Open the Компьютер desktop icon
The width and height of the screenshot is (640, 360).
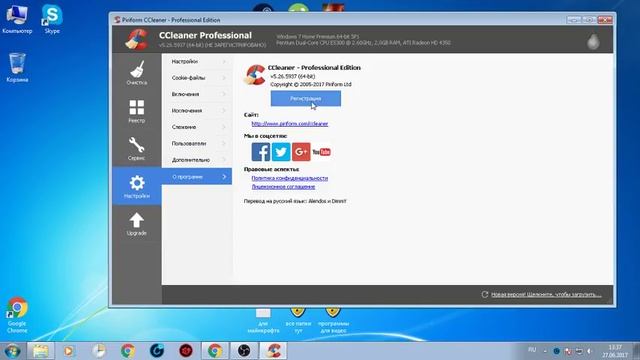(x=17, y=19)
